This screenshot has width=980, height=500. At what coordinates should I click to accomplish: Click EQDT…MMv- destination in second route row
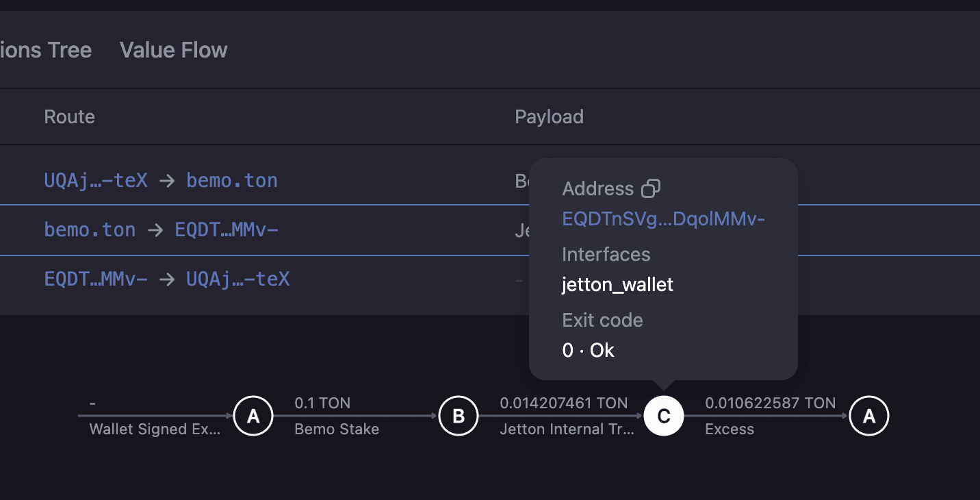pos(227,229)
